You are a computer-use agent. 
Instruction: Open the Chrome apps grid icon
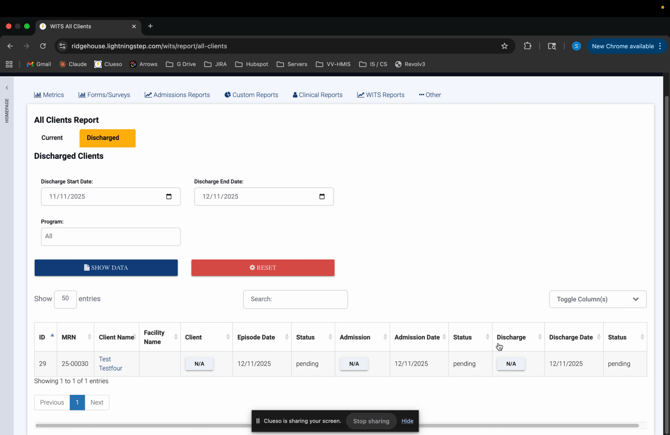(x=9, y=64)
